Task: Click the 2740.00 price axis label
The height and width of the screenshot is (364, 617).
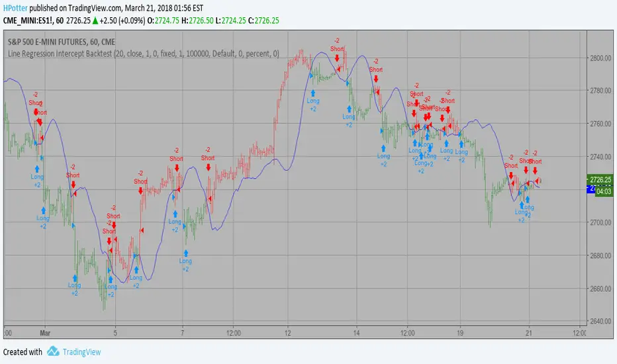Action: tap(600, 157)
